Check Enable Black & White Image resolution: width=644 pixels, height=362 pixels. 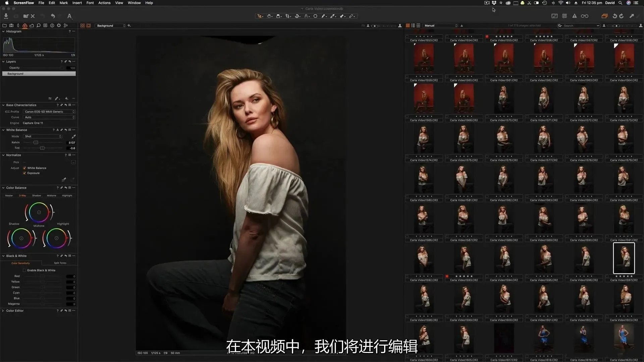point(24,270)
